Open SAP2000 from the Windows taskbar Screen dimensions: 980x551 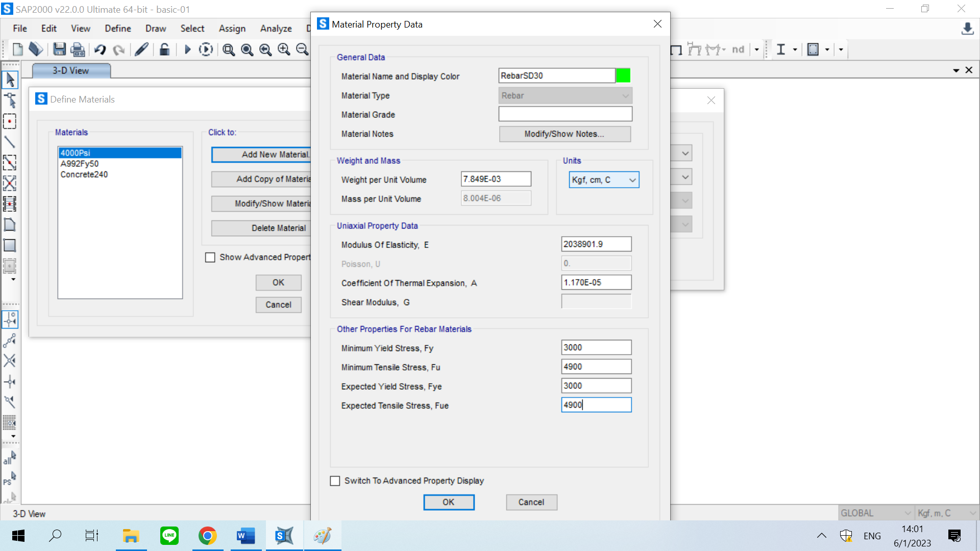click(284, 536)
